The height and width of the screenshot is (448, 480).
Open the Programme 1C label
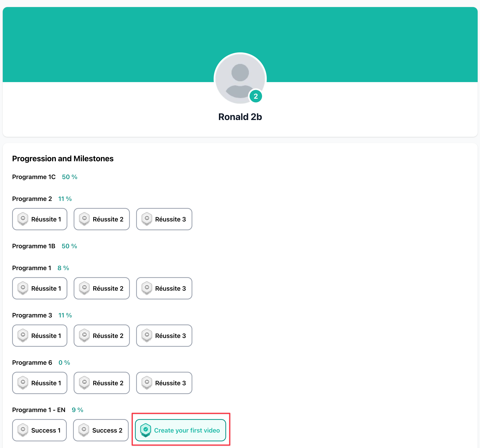coord(34,177)
